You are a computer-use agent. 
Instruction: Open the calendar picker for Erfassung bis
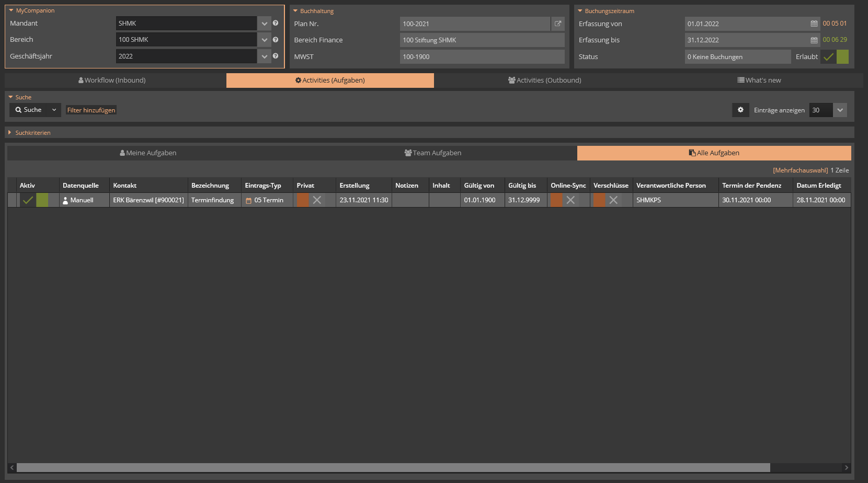click(814, 40)
